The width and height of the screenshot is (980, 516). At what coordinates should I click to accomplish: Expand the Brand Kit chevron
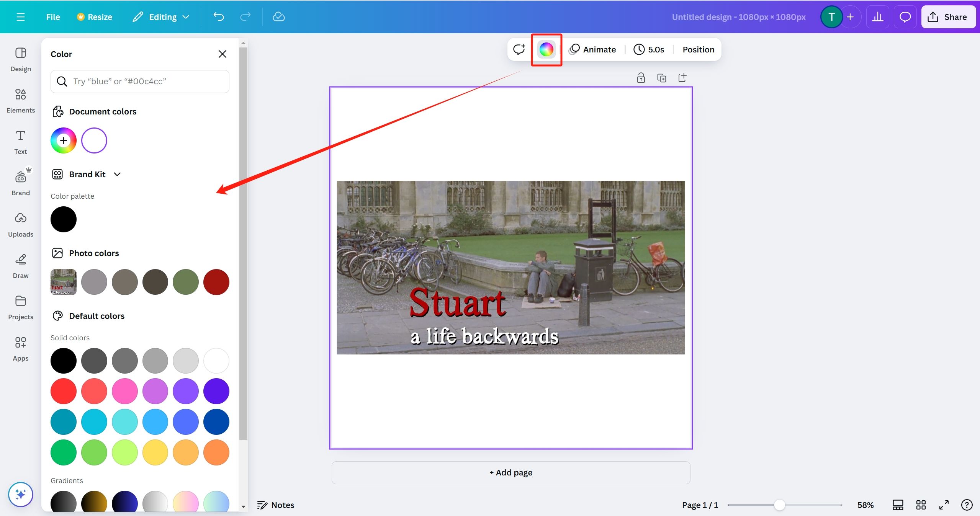tap(117, 174)
